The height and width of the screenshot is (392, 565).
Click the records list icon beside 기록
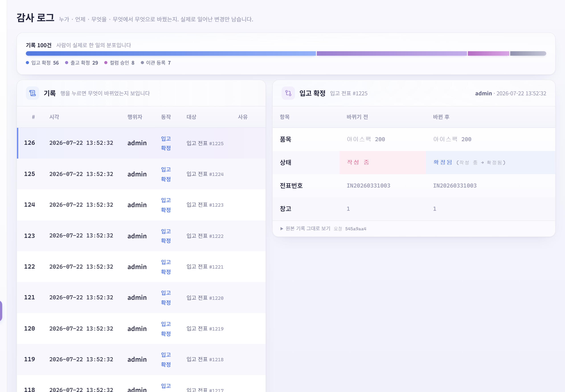pyautogui.click(x=33, y=93)
